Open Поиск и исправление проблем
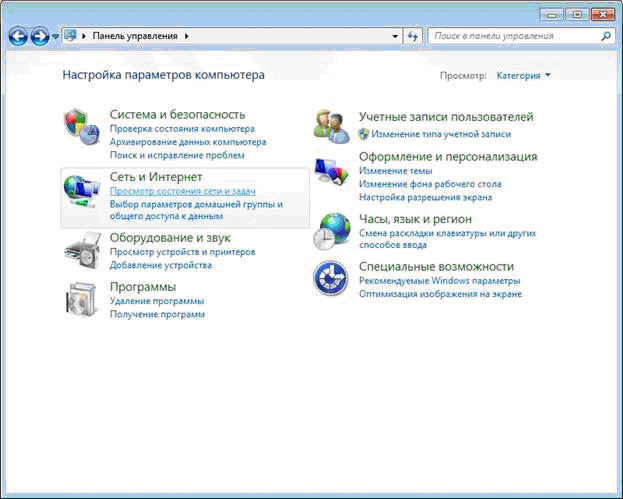Screen dimensions: 623x499 177,155
